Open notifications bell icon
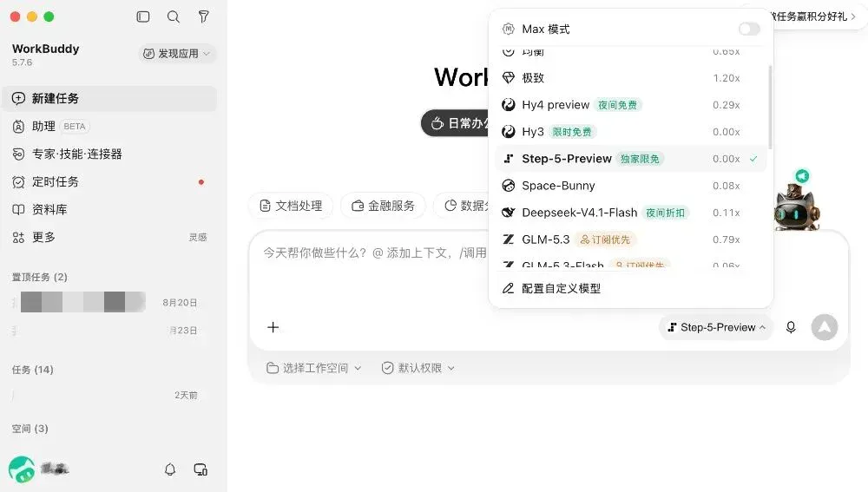Viewport: 868px width, 492px height. click(170, 469)
